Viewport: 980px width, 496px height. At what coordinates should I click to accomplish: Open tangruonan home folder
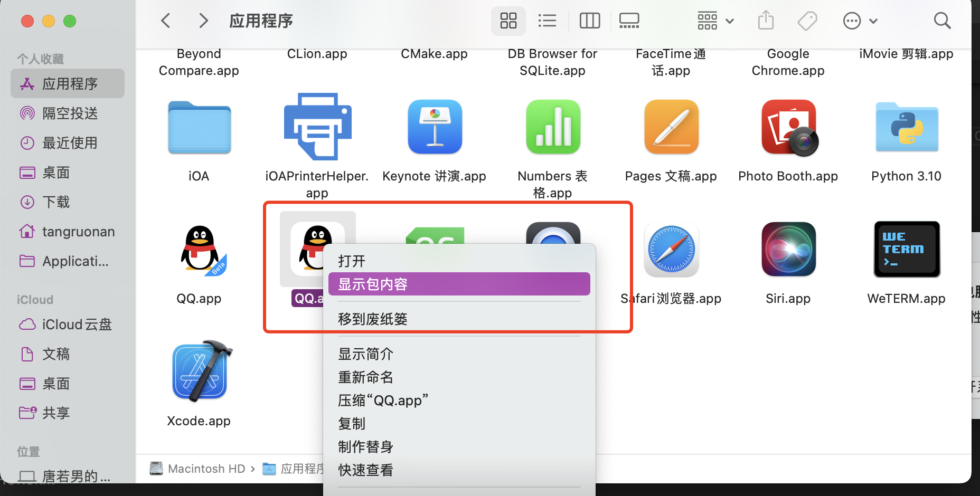68,231
